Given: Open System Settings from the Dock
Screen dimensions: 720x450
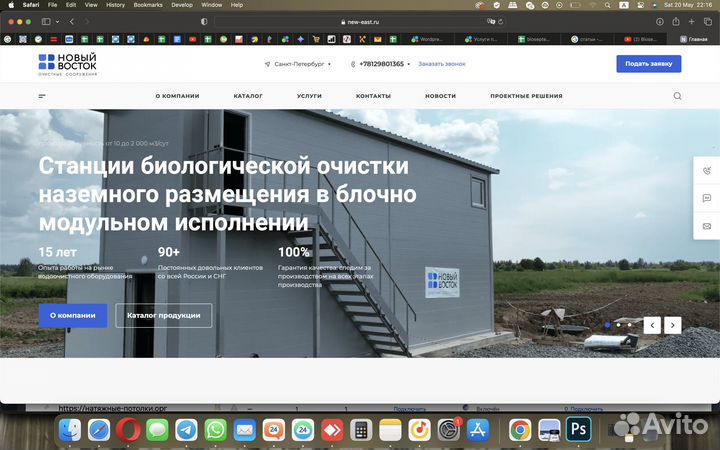Looking at the screenshot, I should click(448, 430).
